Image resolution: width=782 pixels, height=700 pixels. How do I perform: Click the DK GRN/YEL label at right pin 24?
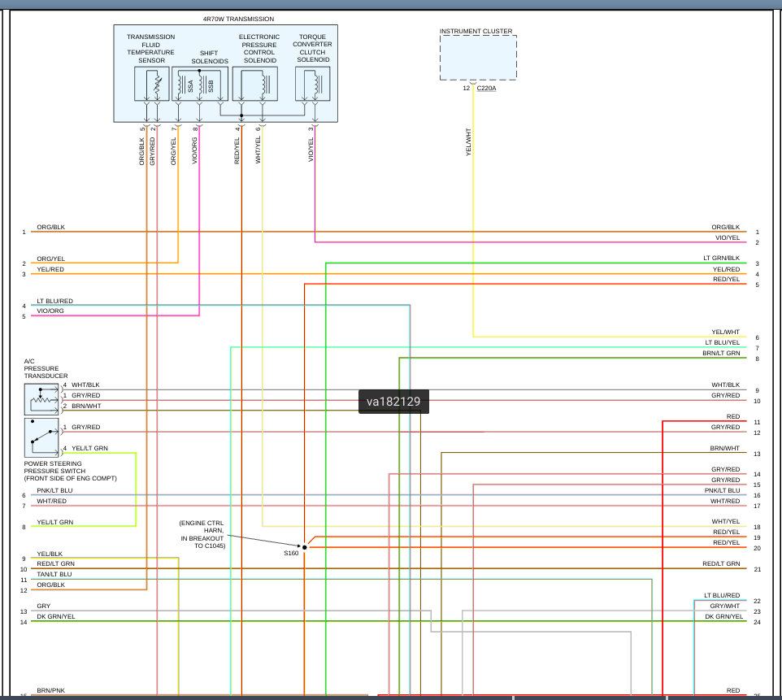click(723, 616)
